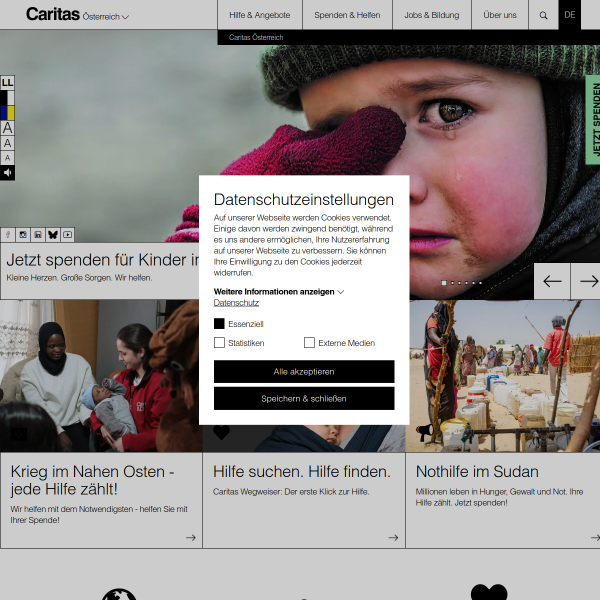Open Spenden & Helfen menu
Screen dimensions: 600x600
point(347,15)
